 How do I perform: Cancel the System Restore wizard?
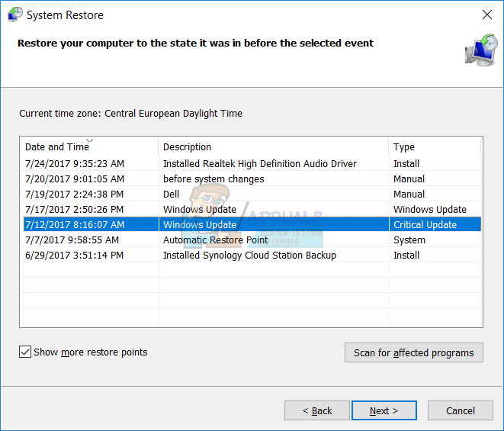[x=461, y=410]
